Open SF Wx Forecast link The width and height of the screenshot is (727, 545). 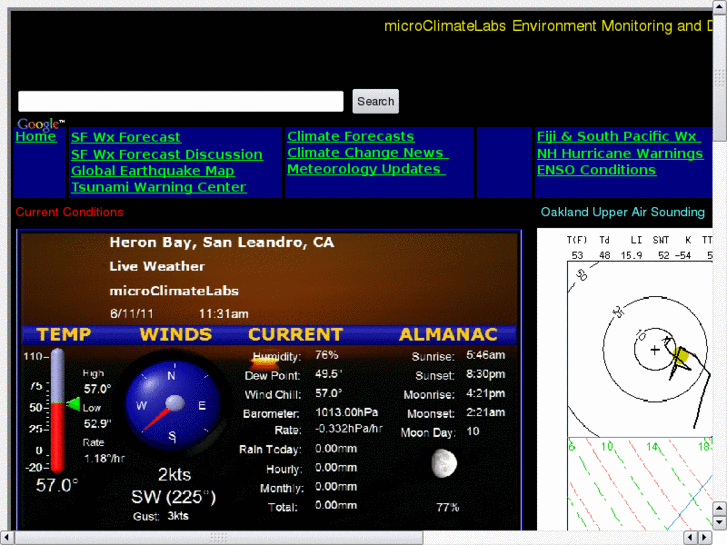126,137
